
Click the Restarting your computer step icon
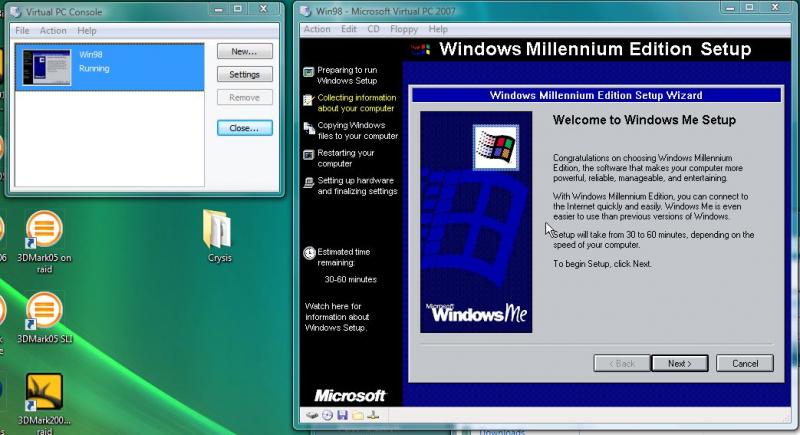coord(308,155)
